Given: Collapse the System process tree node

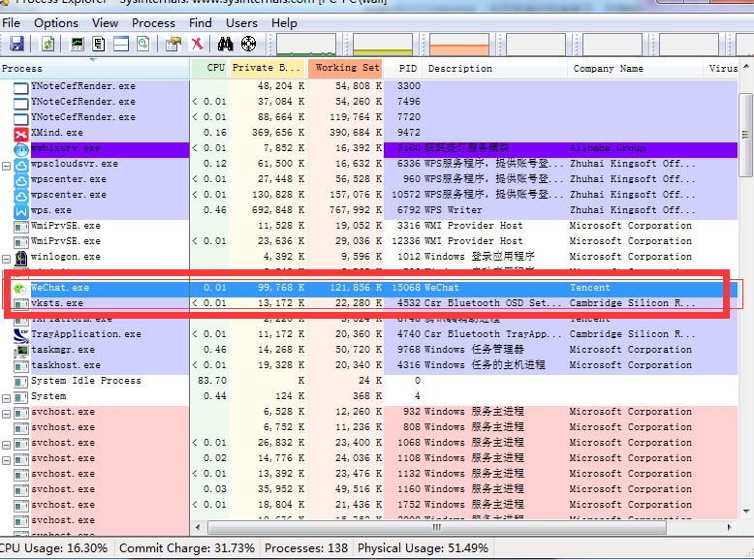Looking at the screenshot, I should [6, 398].
